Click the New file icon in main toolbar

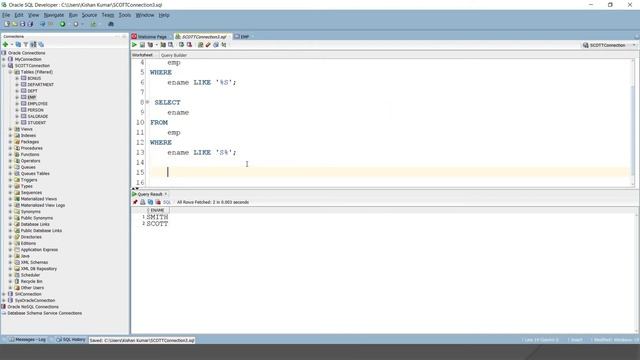click(7, 24)
